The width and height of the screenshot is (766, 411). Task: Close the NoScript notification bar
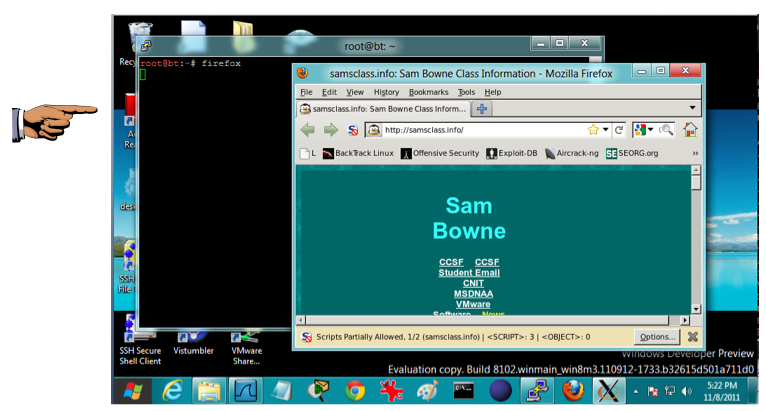click(x=693, y=337)
